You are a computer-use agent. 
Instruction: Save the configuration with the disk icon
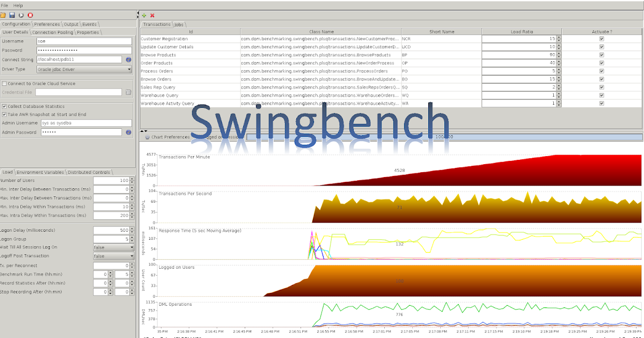tap(12, 15)
